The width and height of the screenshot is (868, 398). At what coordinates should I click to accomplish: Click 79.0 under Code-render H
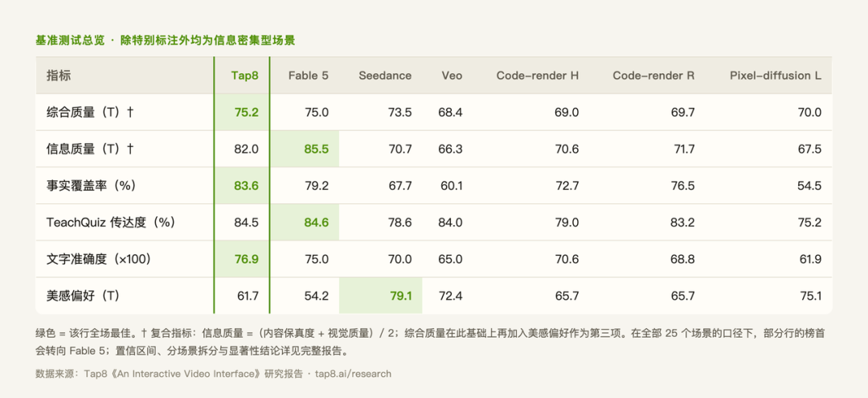(567, 223)
